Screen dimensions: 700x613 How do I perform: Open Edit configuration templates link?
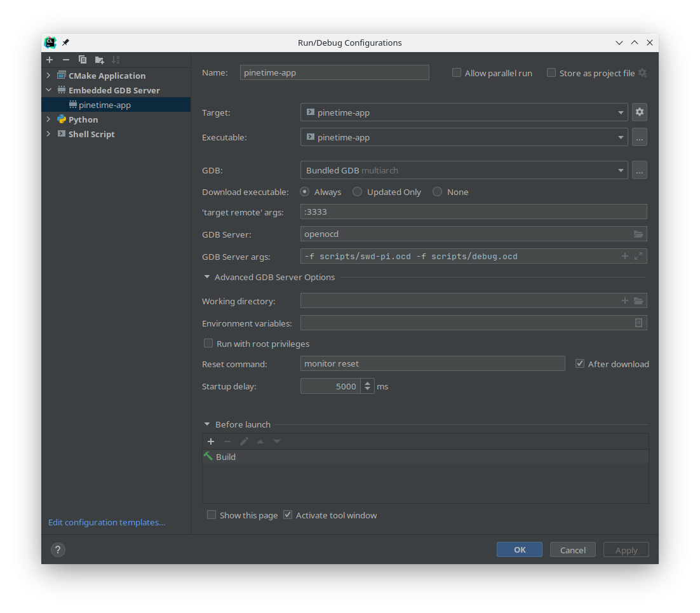point(107,522)
